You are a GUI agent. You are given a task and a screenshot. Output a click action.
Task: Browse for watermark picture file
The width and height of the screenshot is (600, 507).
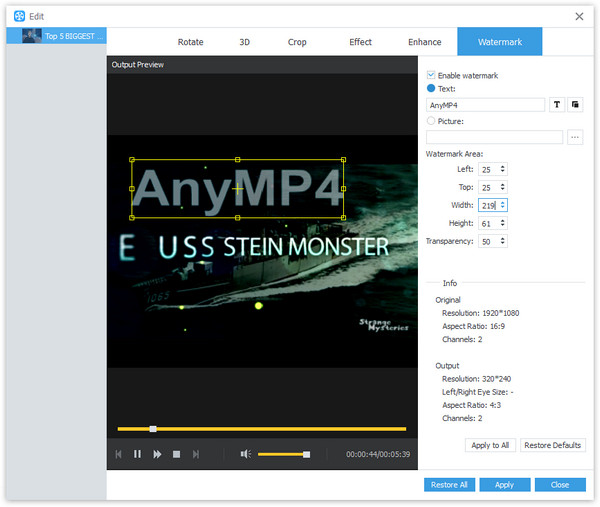(575, 138)
